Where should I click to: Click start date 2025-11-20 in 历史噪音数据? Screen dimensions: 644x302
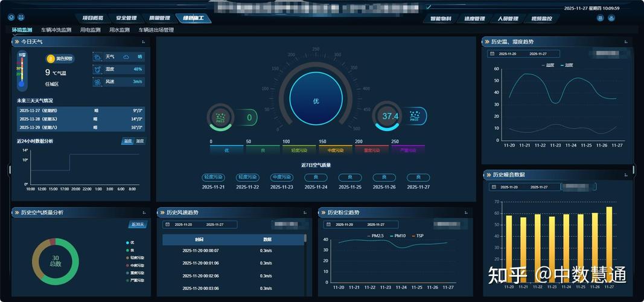click(509, 187)
